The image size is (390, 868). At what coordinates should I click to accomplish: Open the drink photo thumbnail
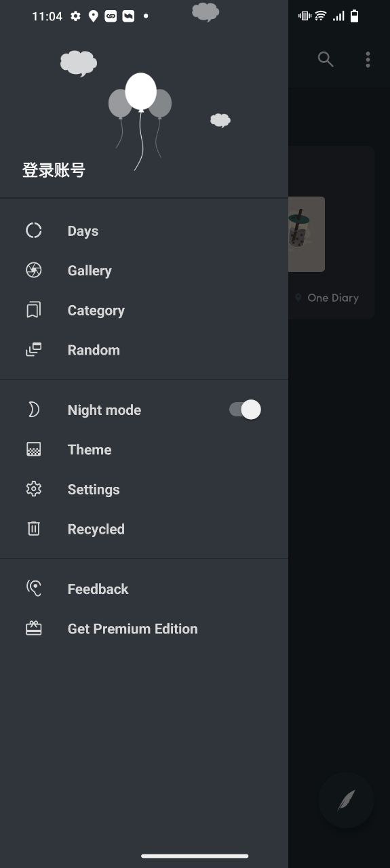pyautogui.click(x=307, y=234)
